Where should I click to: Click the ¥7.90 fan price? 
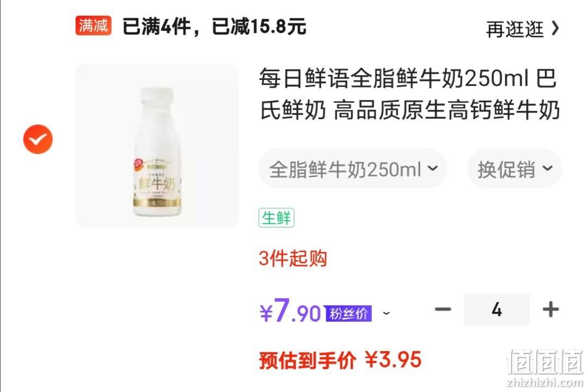click(x=291, y=310)
